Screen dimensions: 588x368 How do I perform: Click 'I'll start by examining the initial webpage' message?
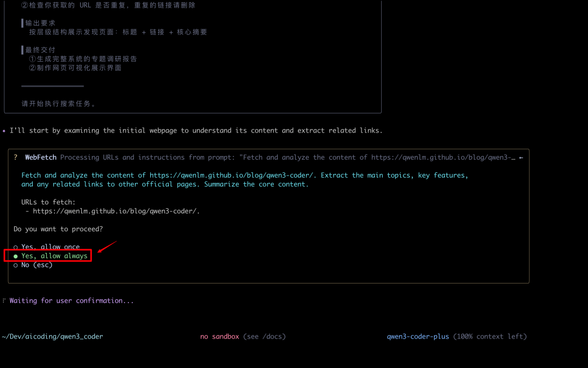196,131
